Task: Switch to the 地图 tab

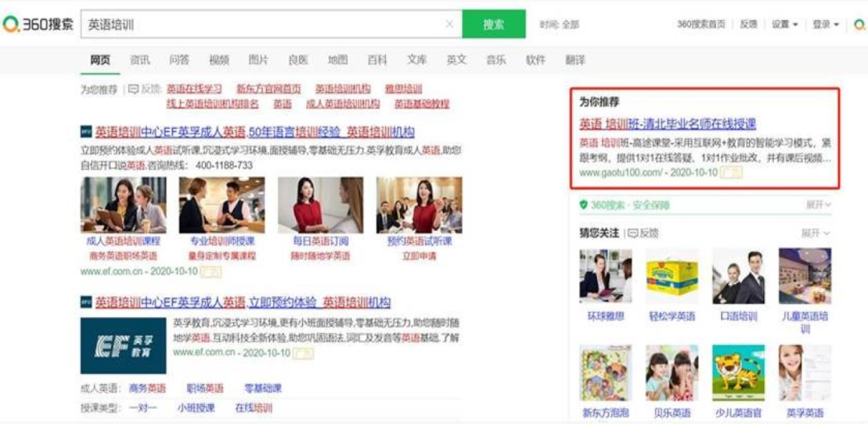Action: point(338,60)
